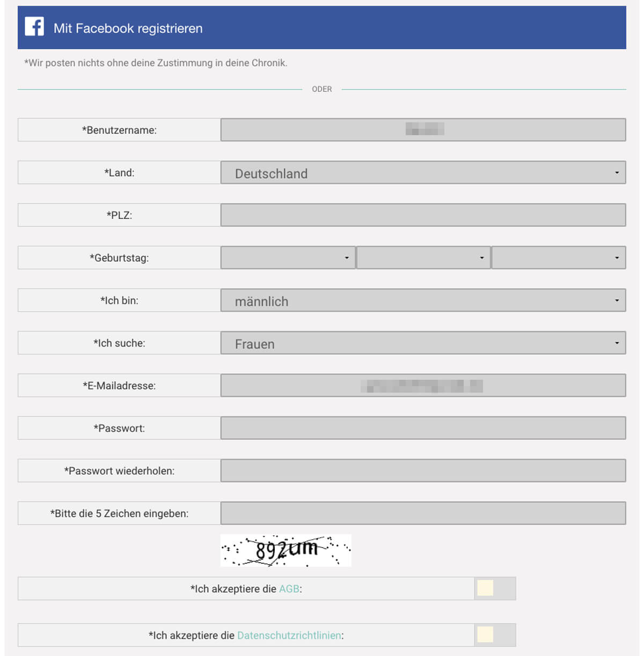
Task: Open the AGB link
Action: point(289,588)
